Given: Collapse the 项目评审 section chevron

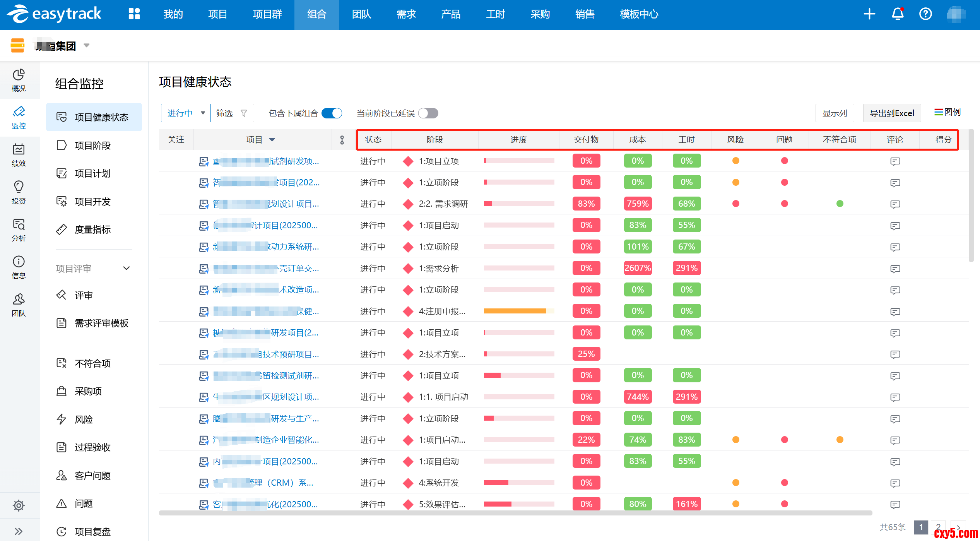Looking at the screenshot, I should (126, 268).
